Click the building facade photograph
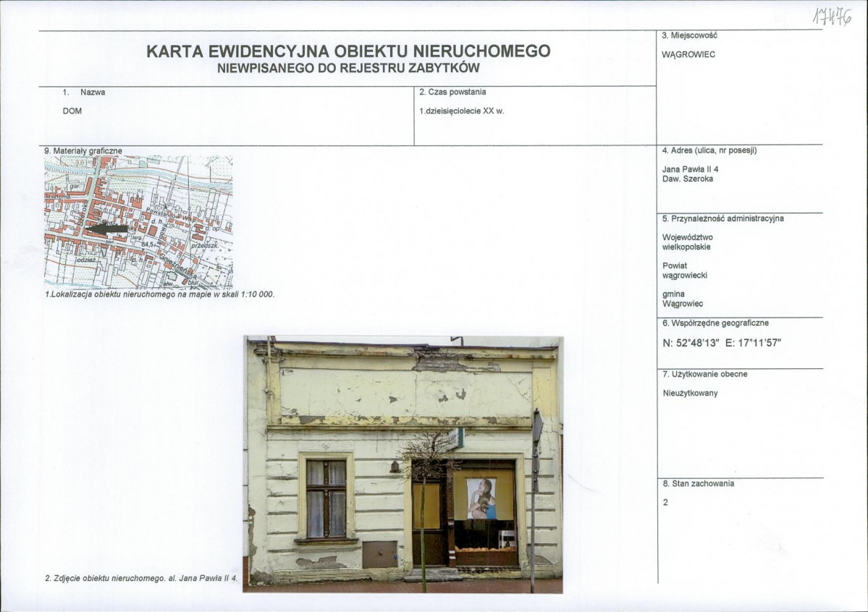 point(403,465)
